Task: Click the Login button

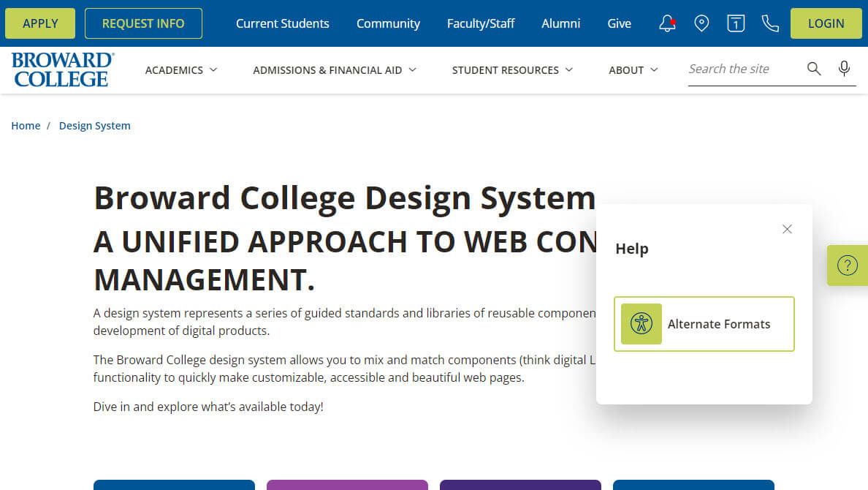Action: tap(826, 23)
